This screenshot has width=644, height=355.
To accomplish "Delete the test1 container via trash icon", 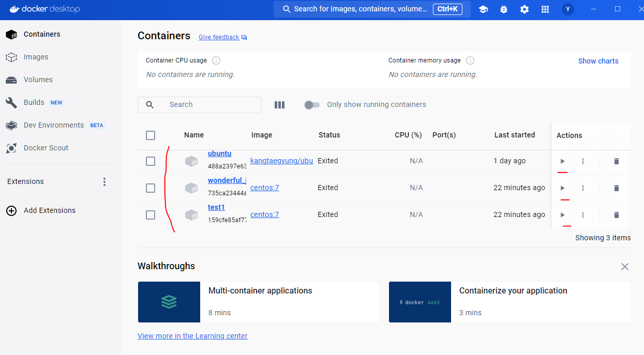I will pos(616,215).
